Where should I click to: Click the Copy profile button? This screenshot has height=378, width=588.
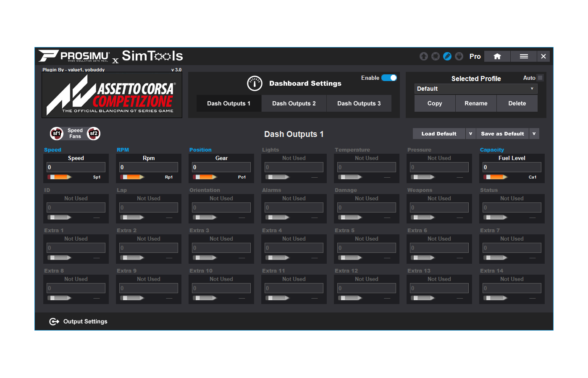(x=435, y=103)
